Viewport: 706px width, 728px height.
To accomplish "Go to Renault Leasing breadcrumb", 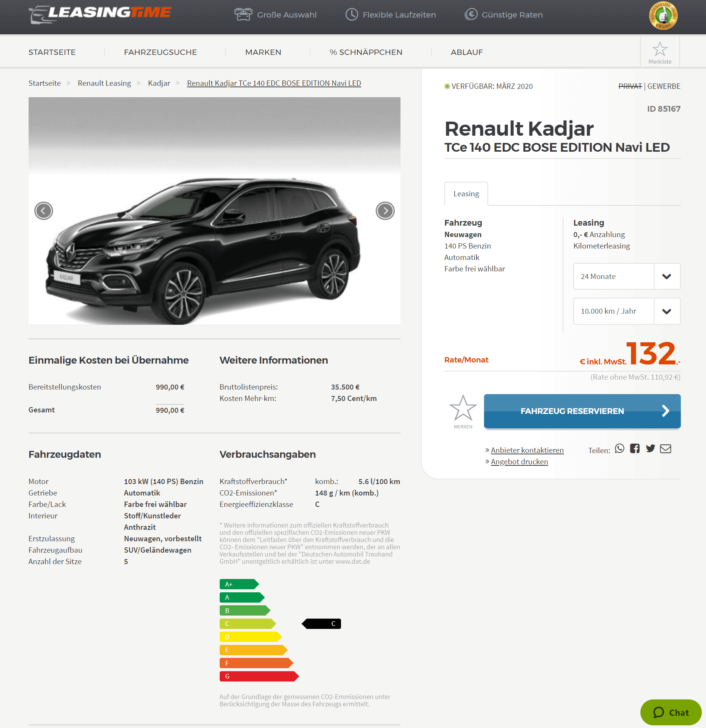I will pos(104,83).
